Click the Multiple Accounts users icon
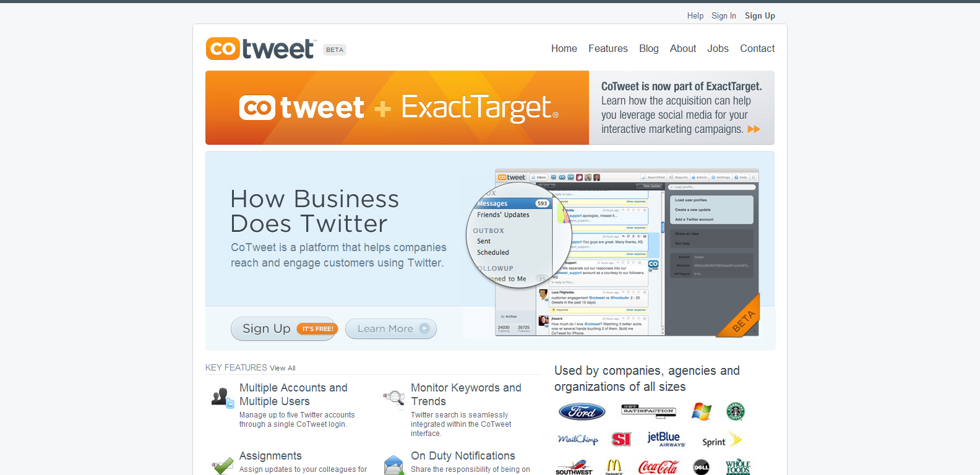 (x=222, y=397)
